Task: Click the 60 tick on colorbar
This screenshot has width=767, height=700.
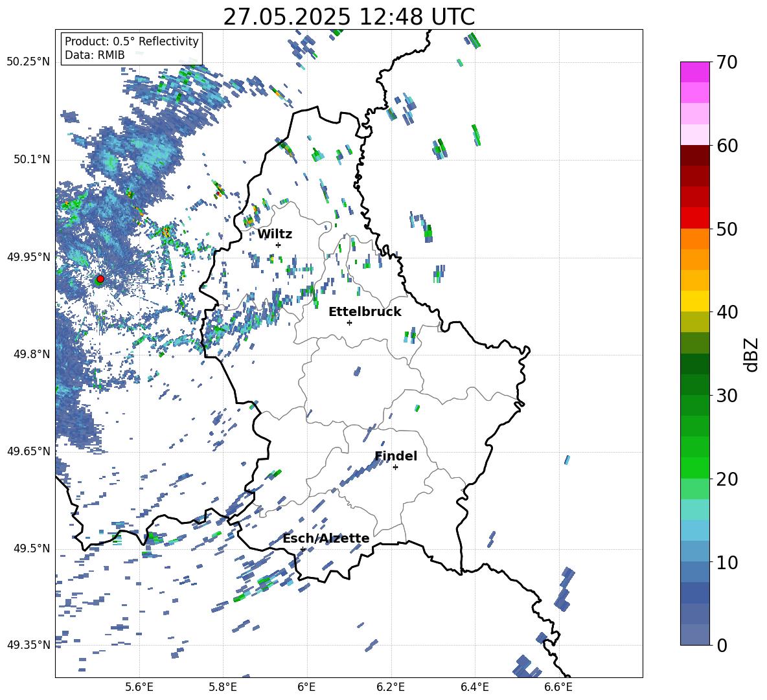Action: [x=727, y=146]
